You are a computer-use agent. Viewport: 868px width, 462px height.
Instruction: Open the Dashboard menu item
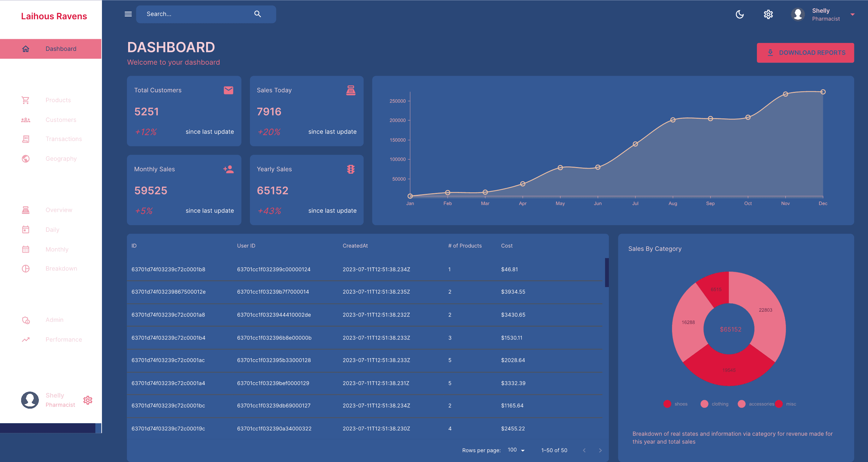(x=51, y=49)
